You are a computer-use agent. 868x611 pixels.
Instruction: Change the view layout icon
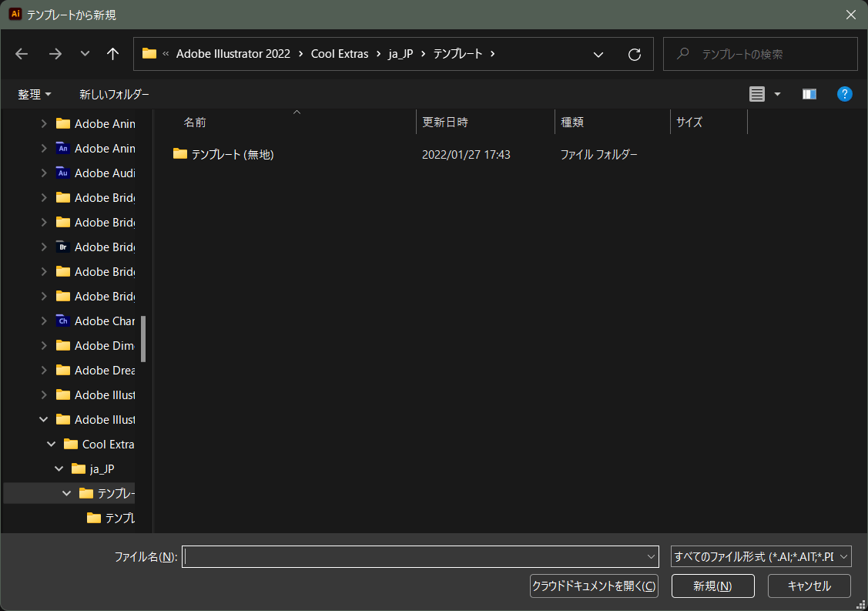pos(757,94)
